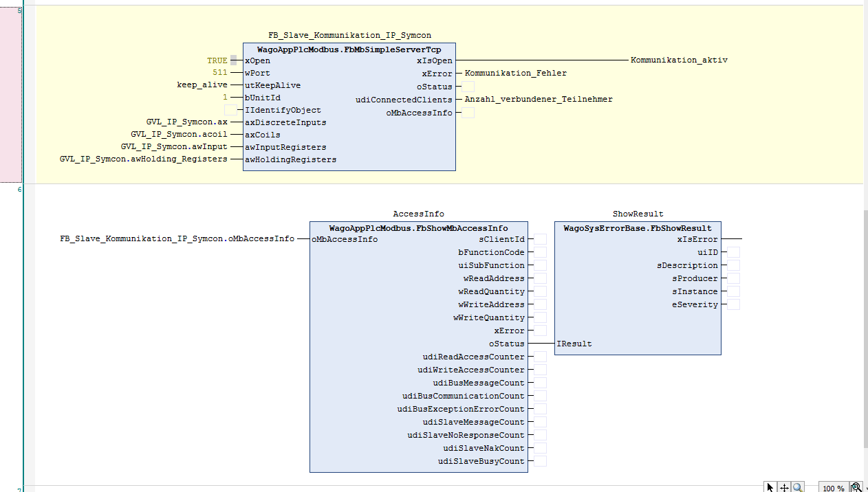The width and height of the screenshot is (868, 492).
Task: Click the udiConnectedClients pin label
Action: click(x=404, y=100)
